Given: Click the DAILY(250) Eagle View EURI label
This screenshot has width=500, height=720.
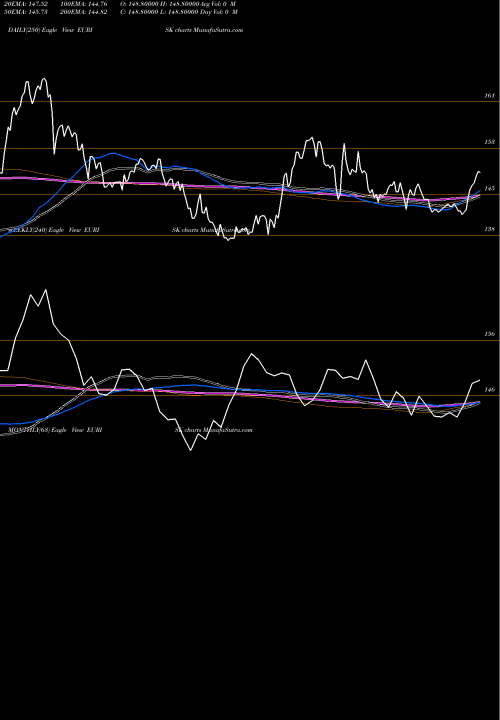Looking at the screenshot, I should click(51, 30).
